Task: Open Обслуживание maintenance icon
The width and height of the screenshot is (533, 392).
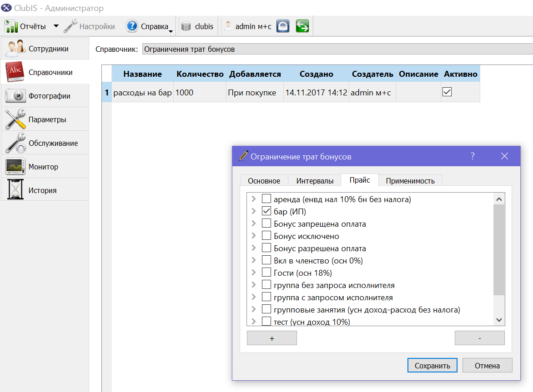Action: (x=15, y=143)
